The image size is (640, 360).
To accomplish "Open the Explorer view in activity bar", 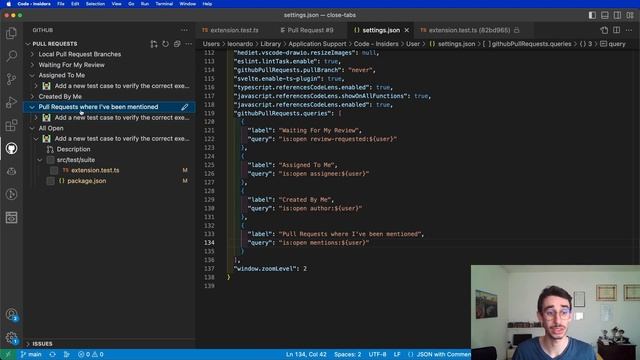I will click(x=11, y=33).
